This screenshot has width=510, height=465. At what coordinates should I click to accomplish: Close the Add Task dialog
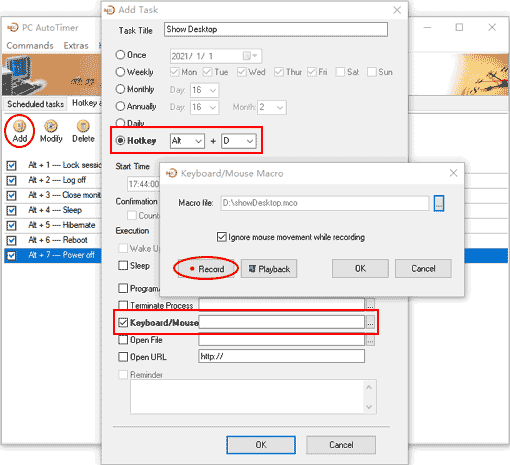[x=397, y=10]
